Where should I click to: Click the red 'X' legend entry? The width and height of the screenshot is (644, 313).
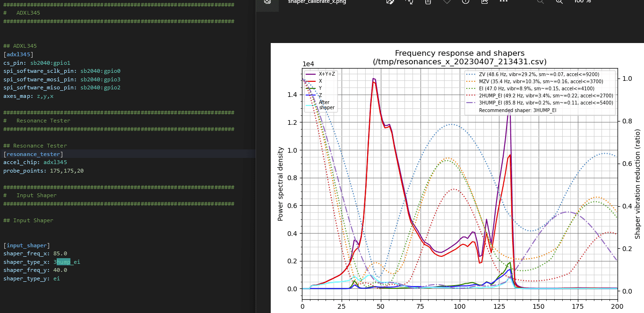(313, 81)
